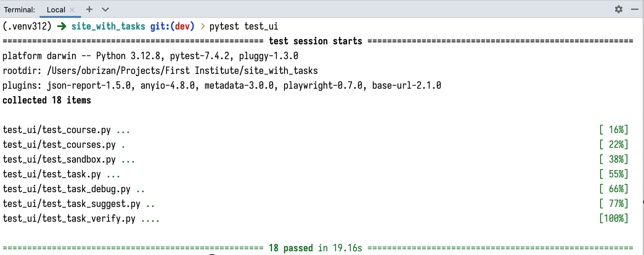Expand the terminal shell options chevron

point(105,9)
